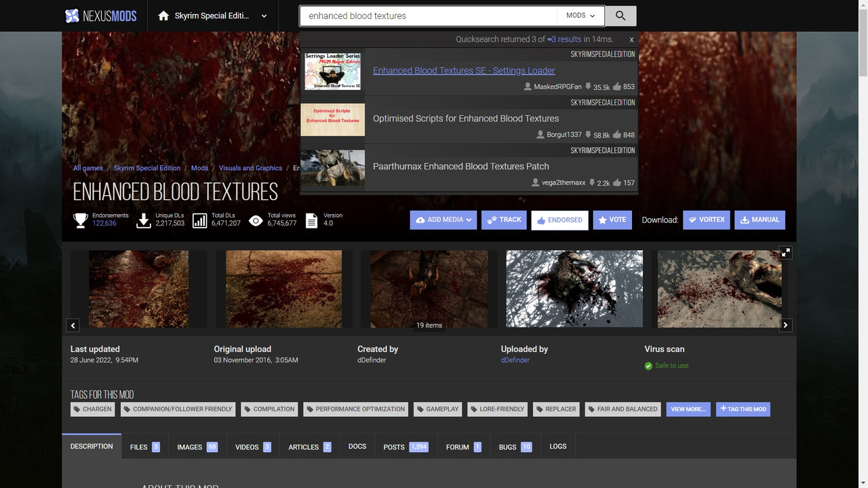Click the Total DLs bar chart icon

199,220
